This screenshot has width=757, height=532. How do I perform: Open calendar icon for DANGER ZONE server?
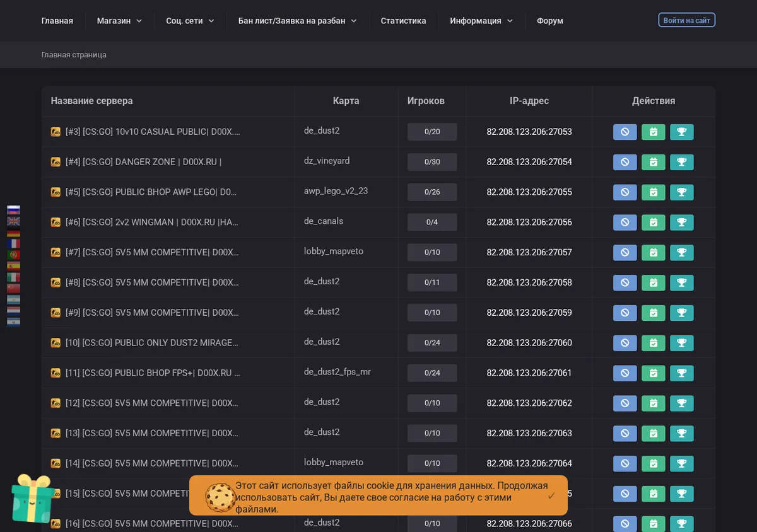coord(653,162)
